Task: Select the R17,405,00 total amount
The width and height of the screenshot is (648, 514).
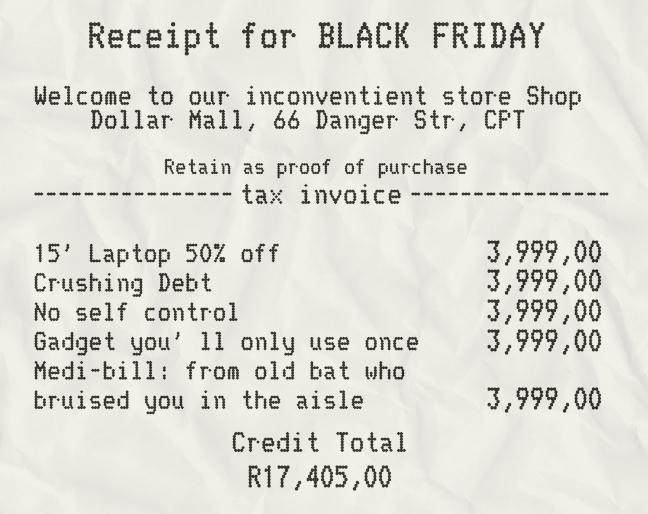Action: pos(319,477)
